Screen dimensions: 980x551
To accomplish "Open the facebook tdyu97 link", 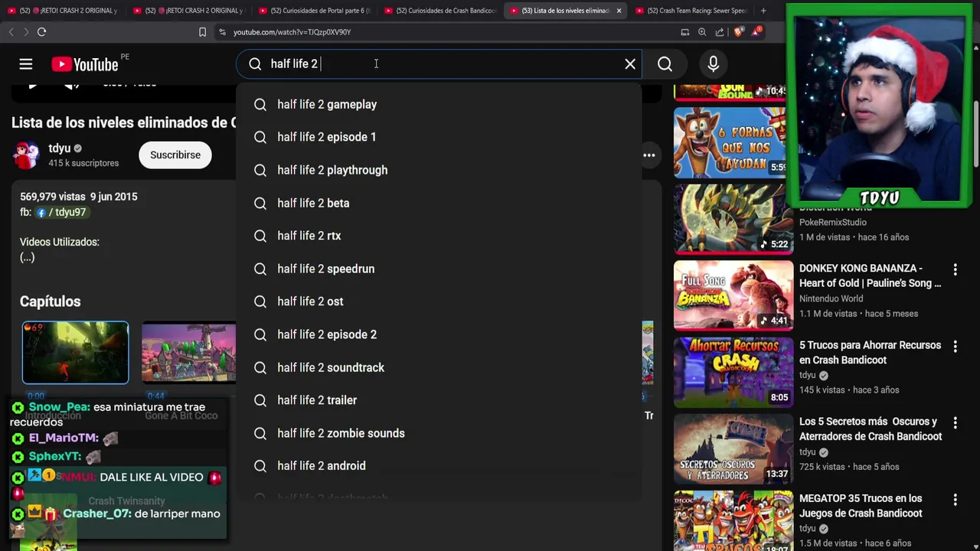I will 61,212.
